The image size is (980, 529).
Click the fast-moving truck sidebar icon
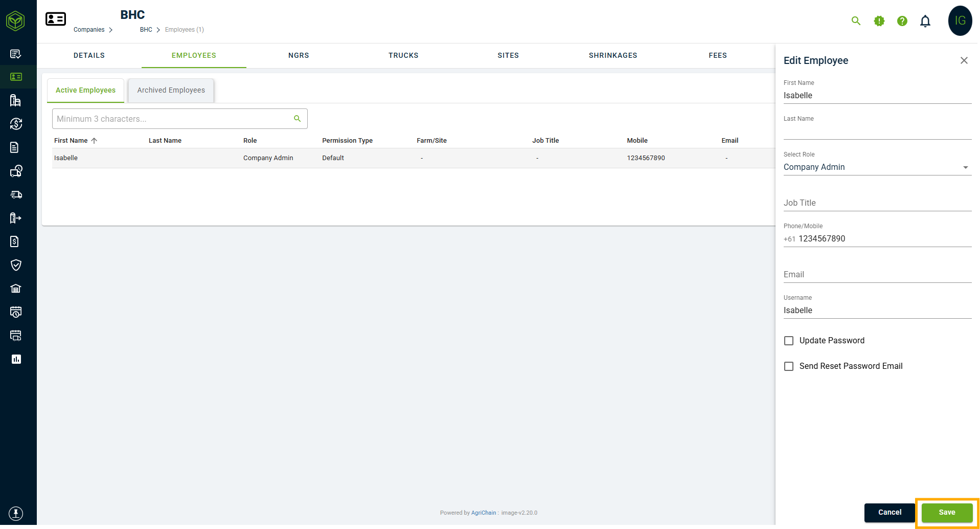coord(16,194)
